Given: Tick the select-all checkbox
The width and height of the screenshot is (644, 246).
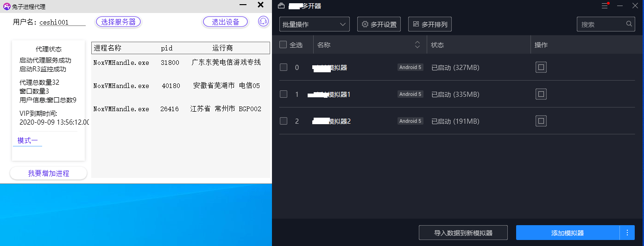Looking at the screenshot, I should [283, 45].
